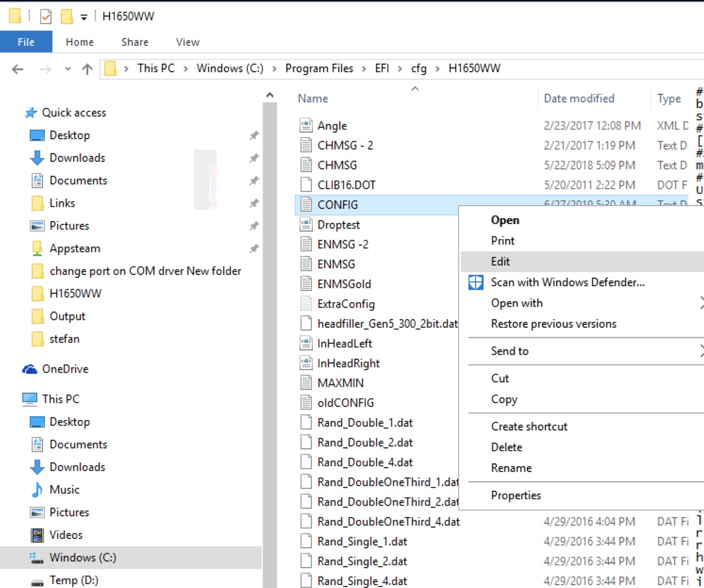Image resolution: width=704 pixels, height=588 pixels.
Task: Select Scan with Windows Defender shield icon
Action: tap(476, 282)
